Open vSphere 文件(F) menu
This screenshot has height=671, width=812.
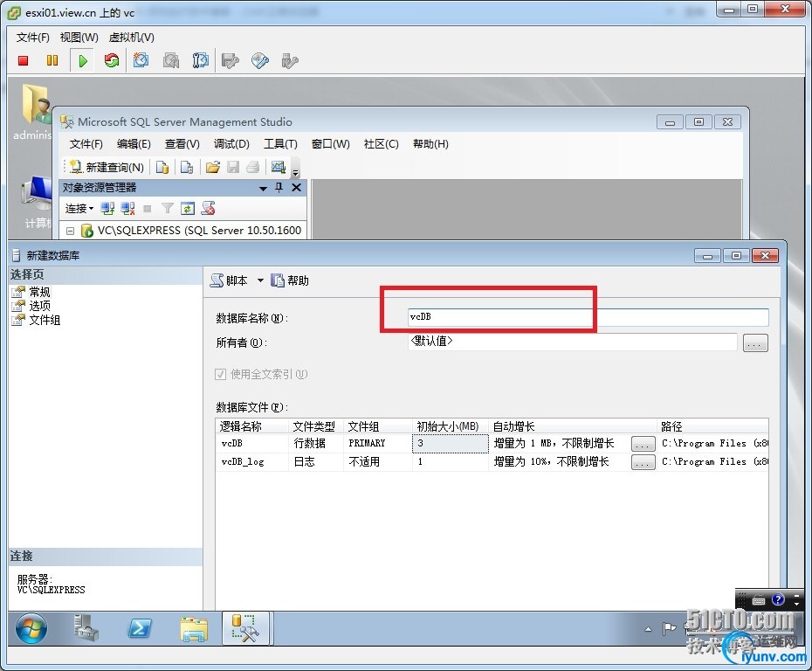[x=32, y=38]
